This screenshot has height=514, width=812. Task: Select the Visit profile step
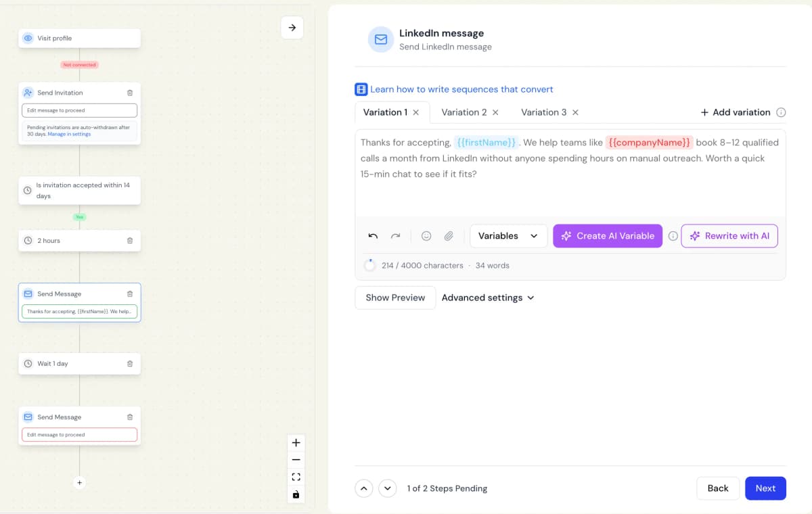[79, 39]
